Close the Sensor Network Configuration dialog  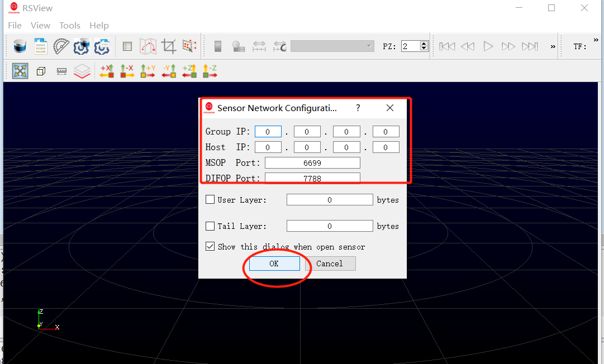390,108
